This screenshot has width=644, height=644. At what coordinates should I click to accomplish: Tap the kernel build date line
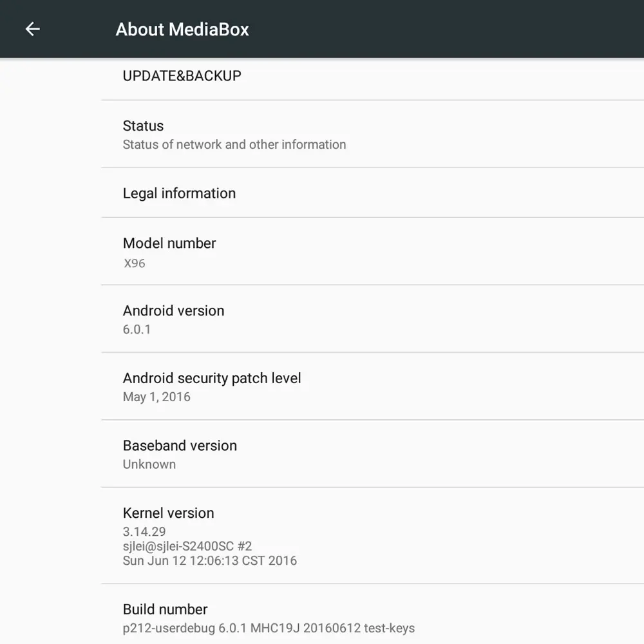(x=209, y=561)
